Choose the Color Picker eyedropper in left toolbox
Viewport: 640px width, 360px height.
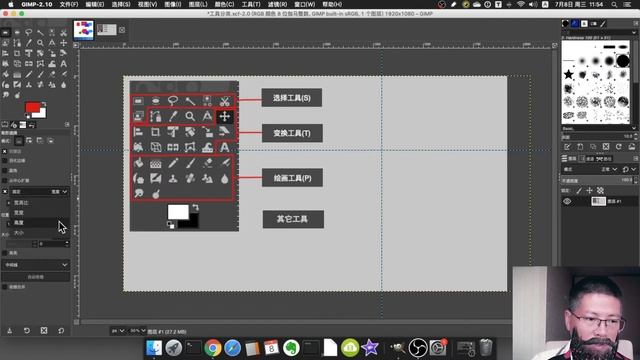pos(29,43)
